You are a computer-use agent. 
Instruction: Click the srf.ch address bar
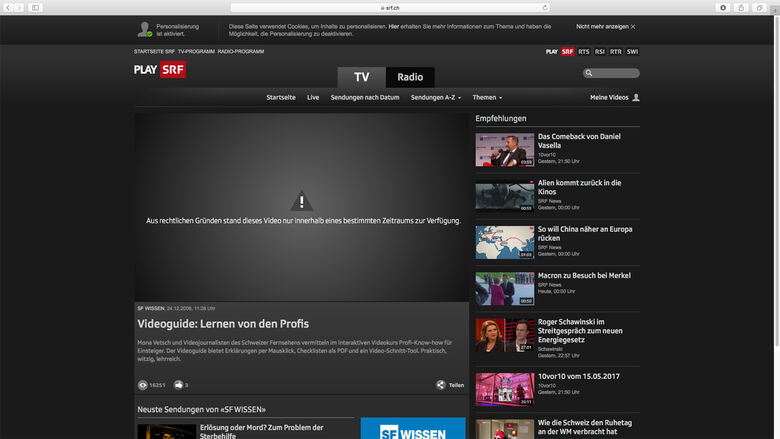tap(390, 7)
